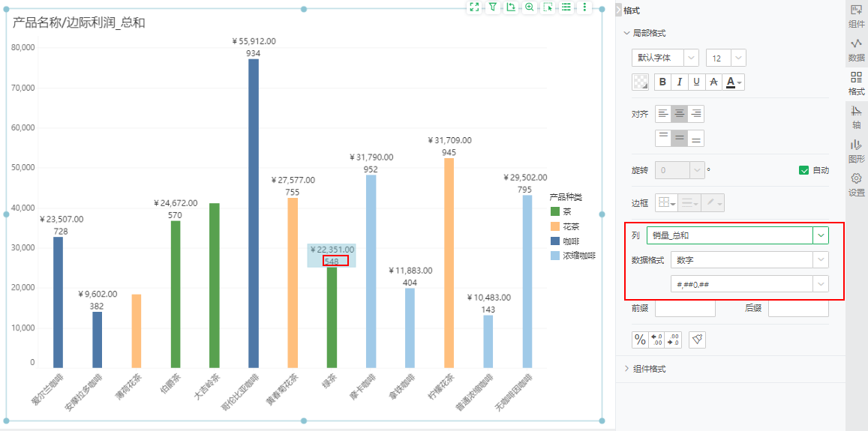This screenshot has width=868, height=431.
Task: Switch to the 数据 sidebar tab
Action: (x=857, y=50)
